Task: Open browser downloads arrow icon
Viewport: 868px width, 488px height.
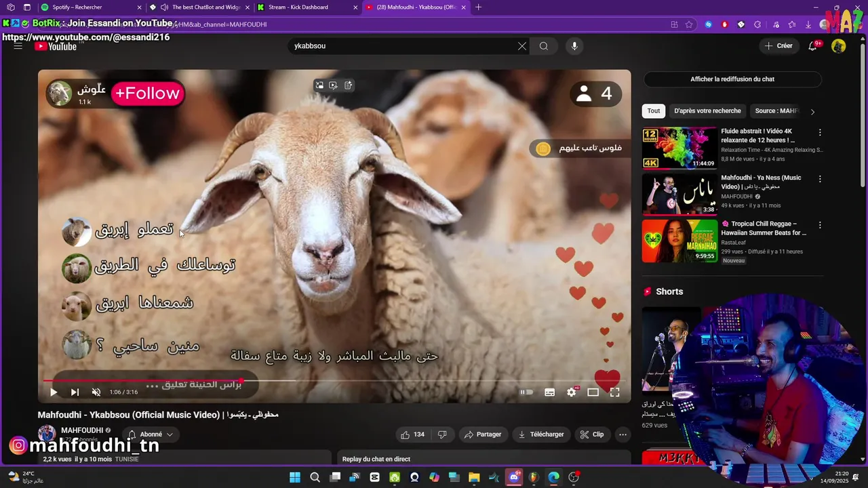Action: [x=808, y=24]
